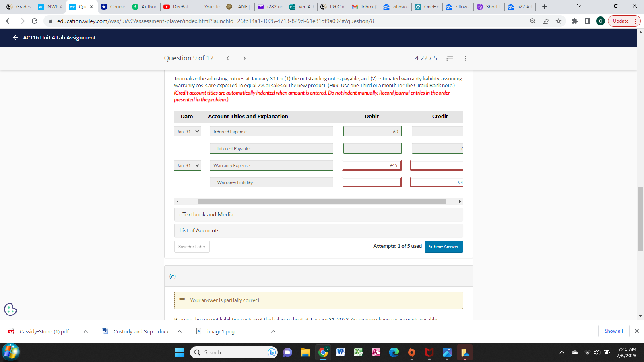Go to previous question using the left chevron

click(227, 58)
